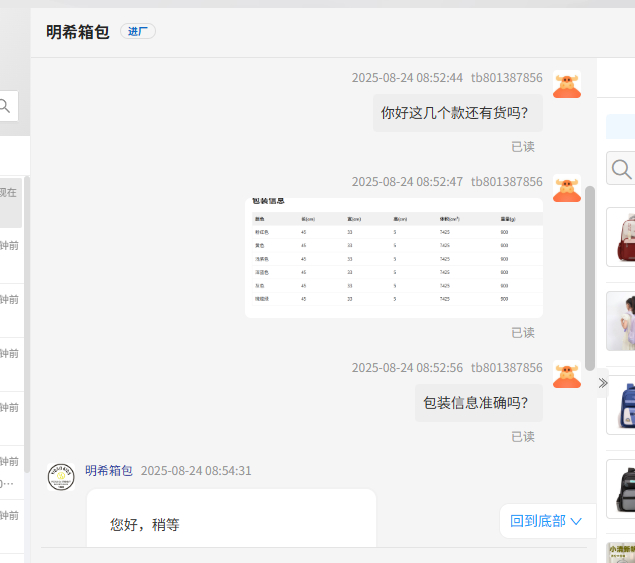Open the black backpack product thumbnail
635x563 pixels.
point(621,488)
